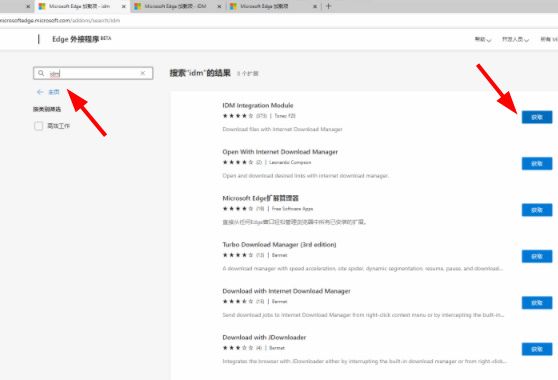
Task: Switch to the active Edge add-ons idm tab
Action: tap(83, 6)
